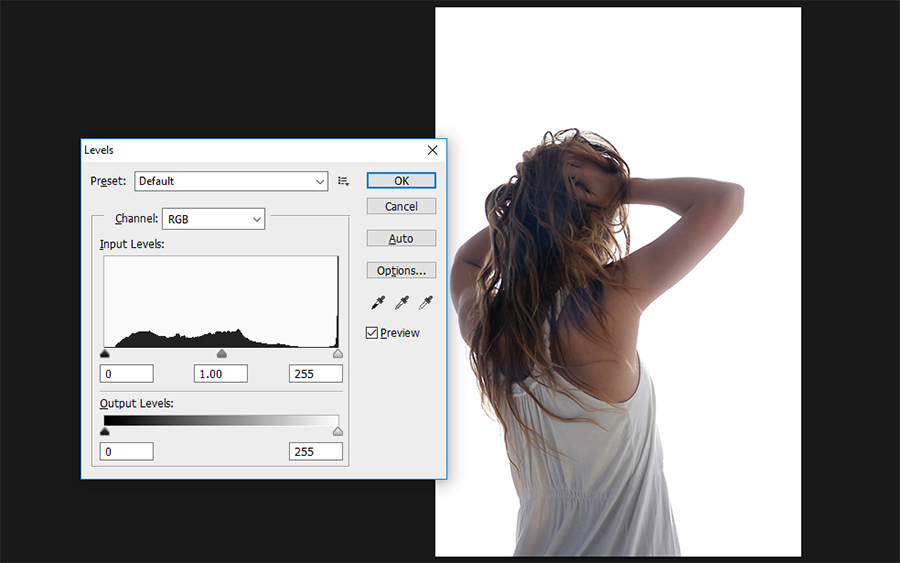Cancel the Levels dialog

[401, 206]
